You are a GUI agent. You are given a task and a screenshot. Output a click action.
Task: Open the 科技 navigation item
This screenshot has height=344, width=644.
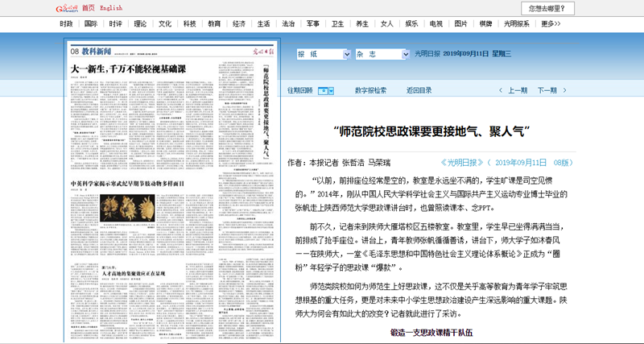[x=189, y=24]
